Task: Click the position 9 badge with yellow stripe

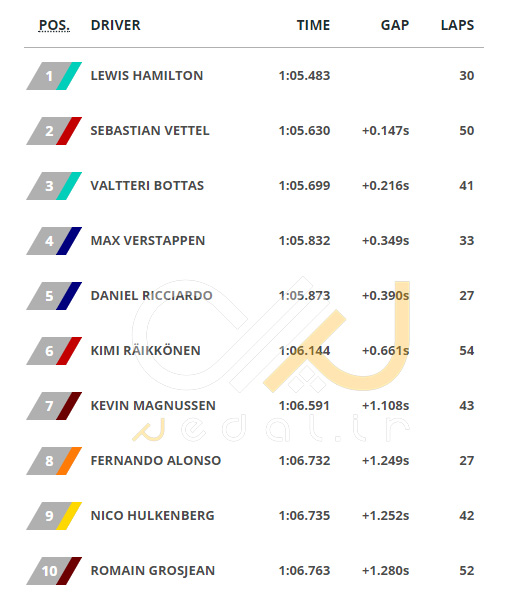Action: pyautogui.click(x=54, y=516)
